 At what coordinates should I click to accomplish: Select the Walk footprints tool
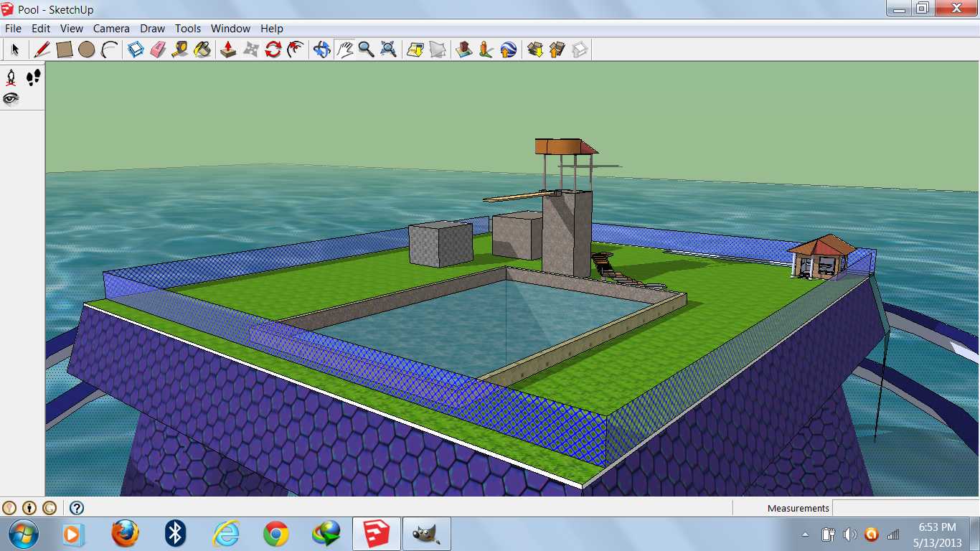[x=33, y=77]
